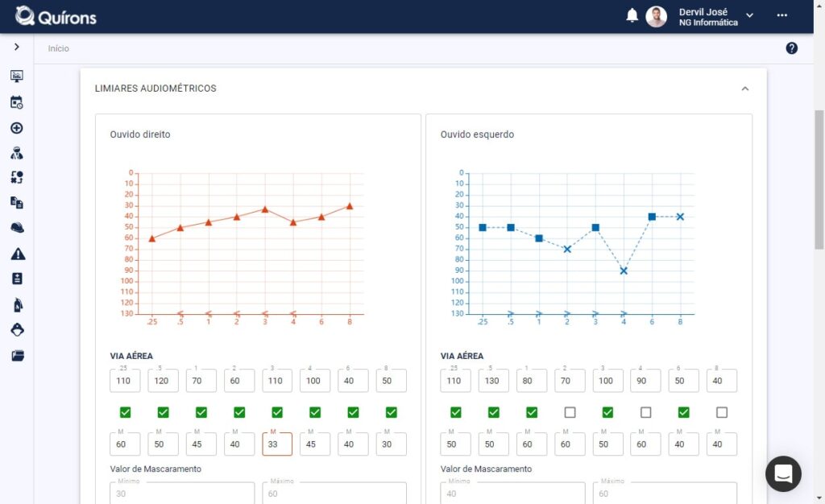Open the clipboard badge icon in sidebar

[17, 279]
